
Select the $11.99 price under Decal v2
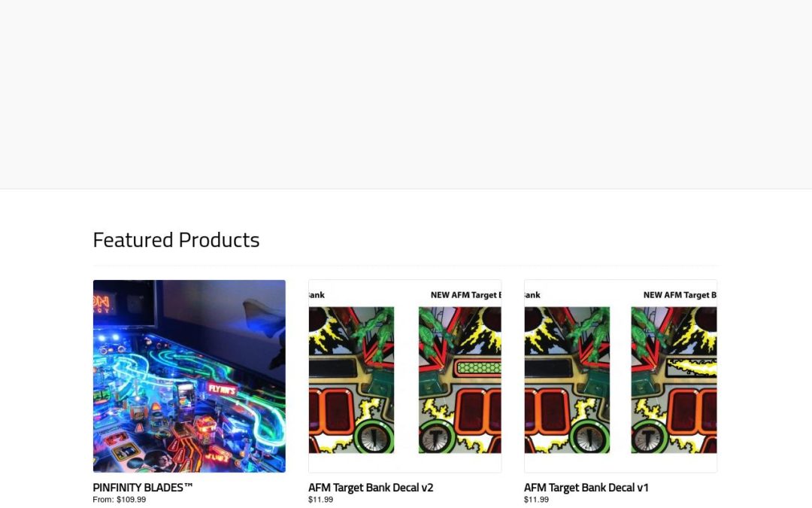pos(320,500)
